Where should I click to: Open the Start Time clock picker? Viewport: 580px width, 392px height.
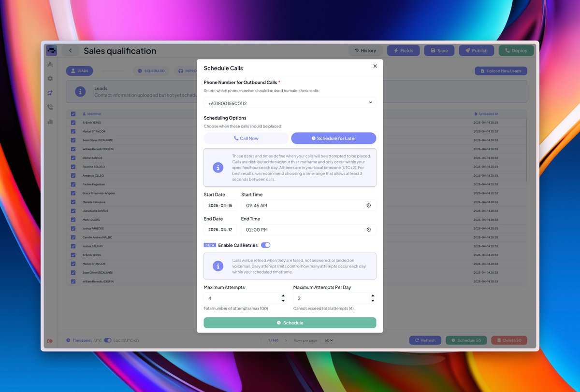[x=369, y=205]
